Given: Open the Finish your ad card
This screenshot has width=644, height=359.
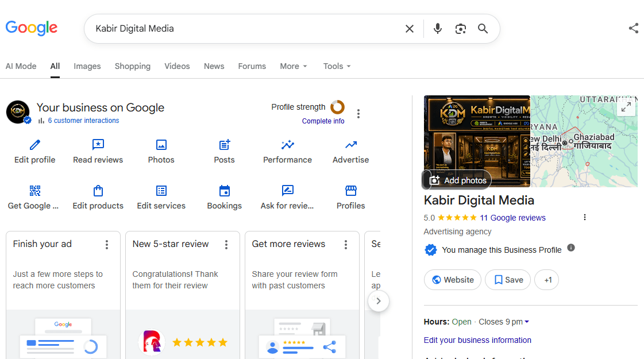Looking at the screenshot, I should pos(63,295).
